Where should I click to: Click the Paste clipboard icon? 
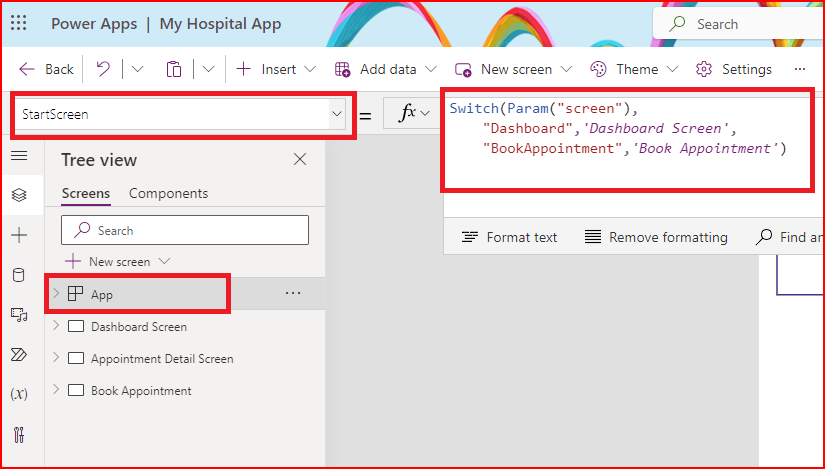click(x=174, y=69)
